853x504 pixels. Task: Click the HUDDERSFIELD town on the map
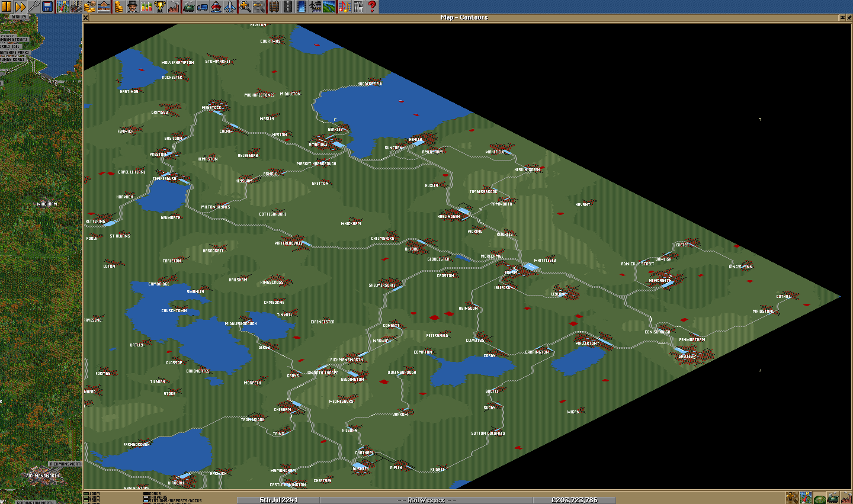click(x=370, y=84)
